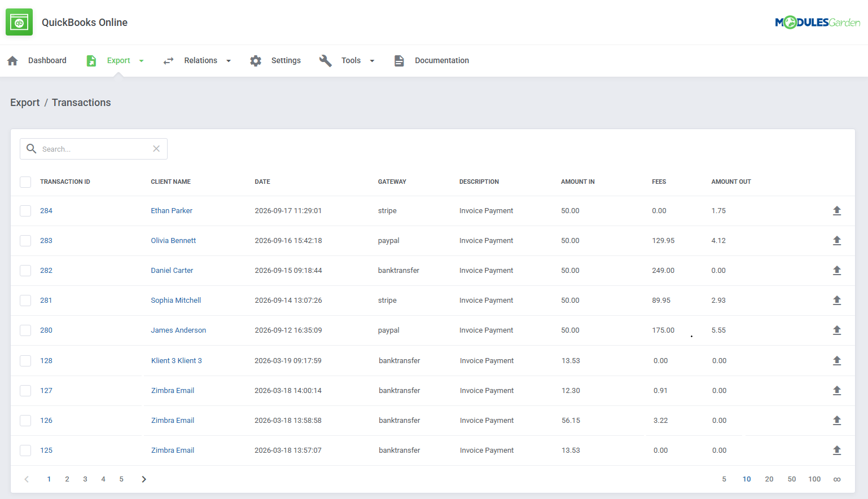Open the Settings menu item
Screen dimensions: 868x499
pos(286,60)
